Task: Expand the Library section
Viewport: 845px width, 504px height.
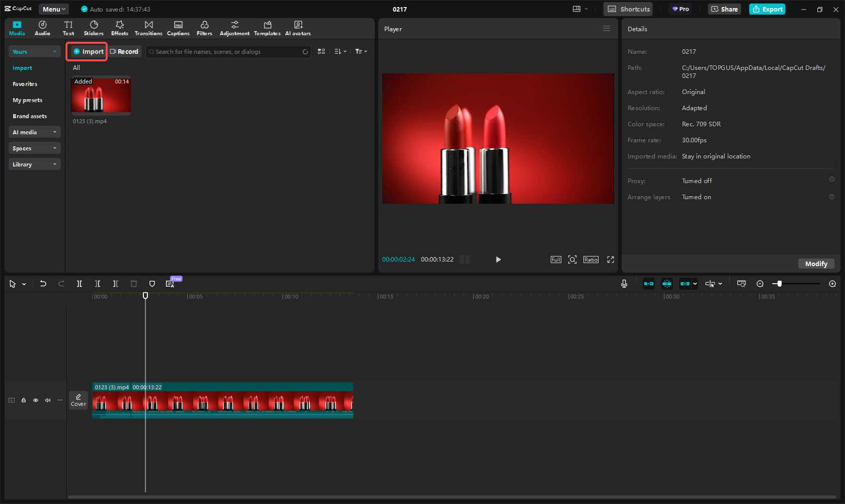Action: (34, 164)
